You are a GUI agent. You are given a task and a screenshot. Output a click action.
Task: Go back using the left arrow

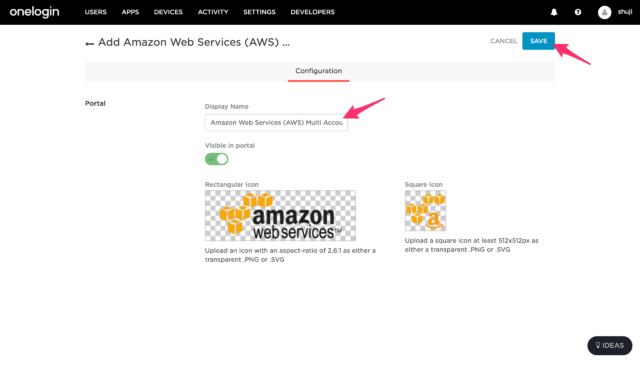(89, 43)
